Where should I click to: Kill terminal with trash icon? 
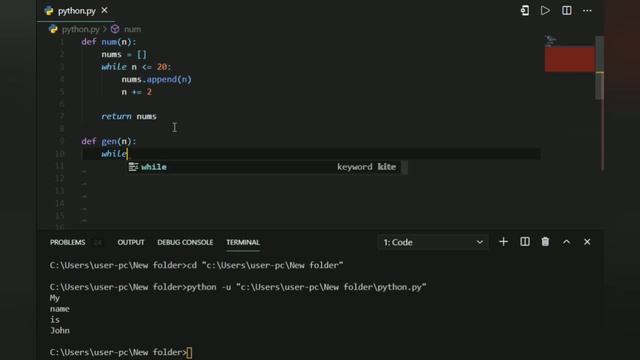tap(545, 242)
